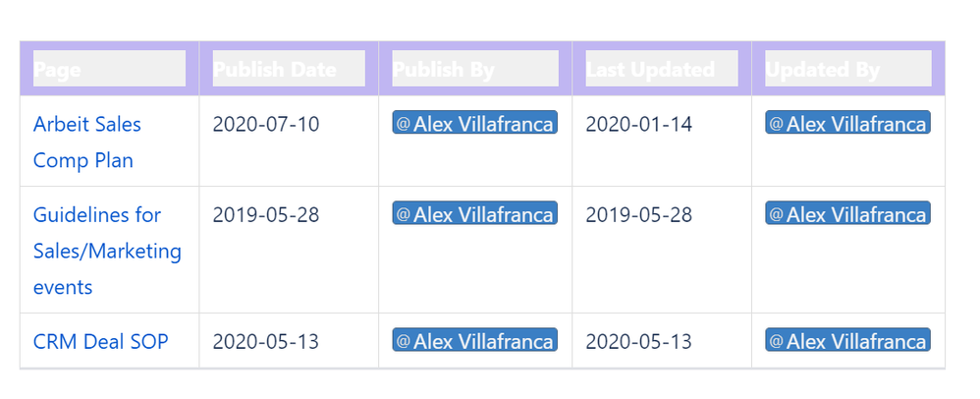This screenshot has height=399, width=980.
Task: Open Alex Villafranca mention in Guidelines row Updated By
Action: 848,213
